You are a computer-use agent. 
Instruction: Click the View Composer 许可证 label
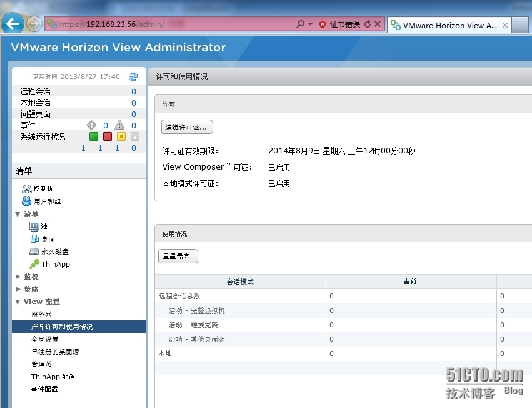pos(208,167)
